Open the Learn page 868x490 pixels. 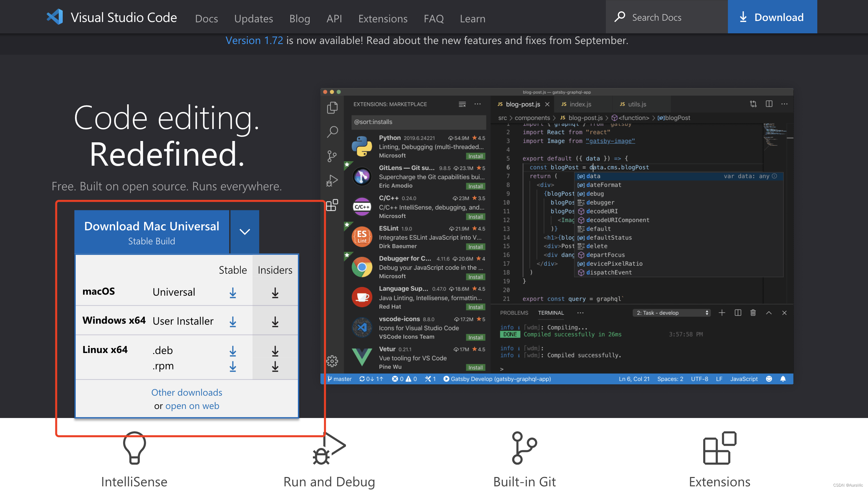472,18
